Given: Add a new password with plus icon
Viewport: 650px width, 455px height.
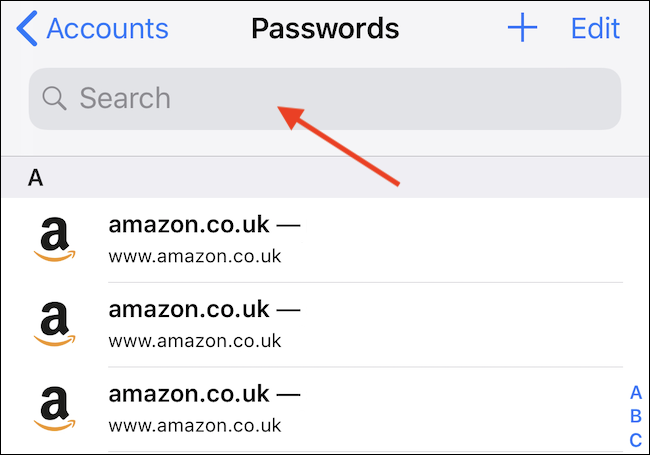Looking at the screenshot, I should (x=522, y=27).
